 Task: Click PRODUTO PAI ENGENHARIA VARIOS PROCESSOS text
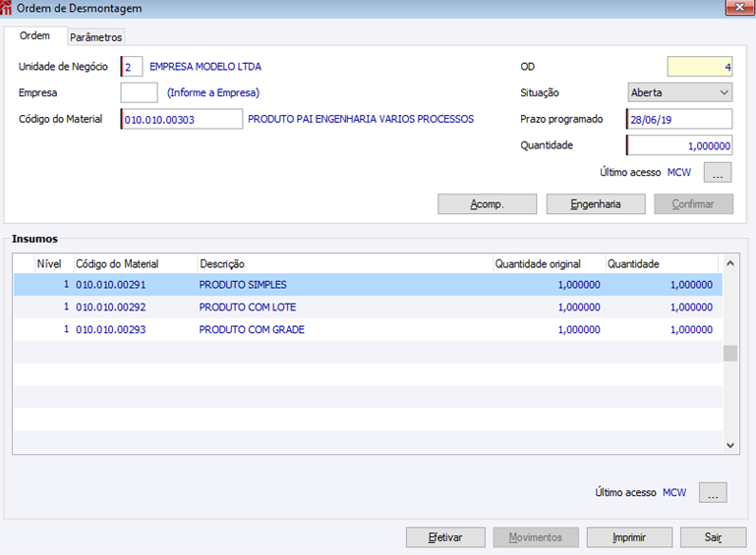coord(361,119)
